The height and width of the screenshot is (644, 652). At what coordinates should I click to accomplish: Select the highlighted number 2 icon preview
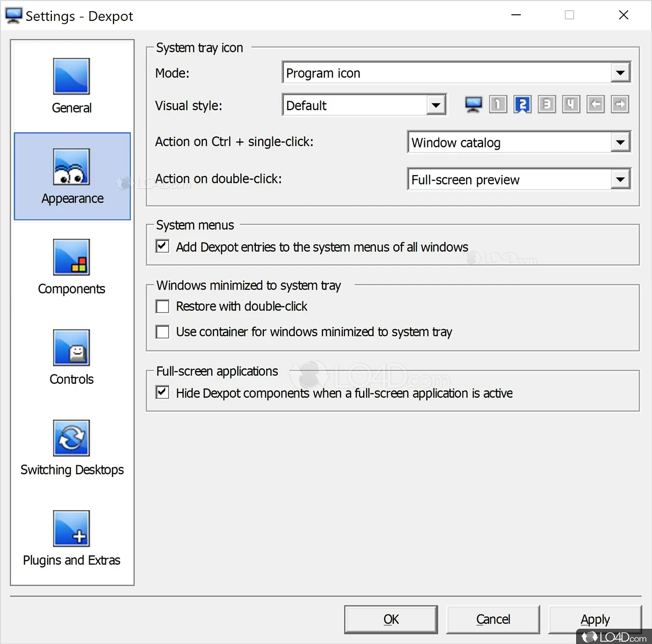click(x=522, y=104)
